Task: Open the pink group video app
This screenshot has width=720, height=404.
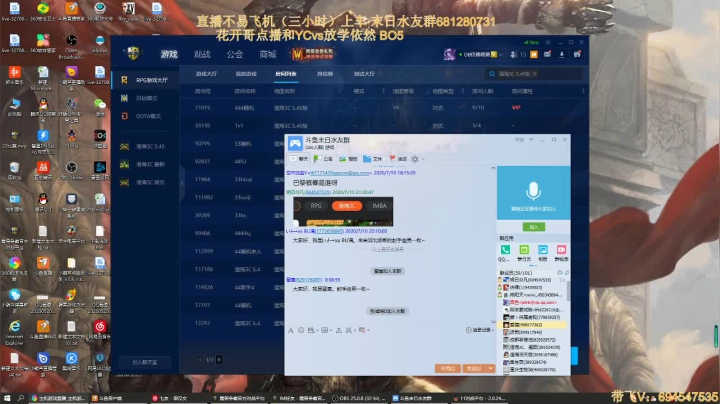Action: coord(561,252)
